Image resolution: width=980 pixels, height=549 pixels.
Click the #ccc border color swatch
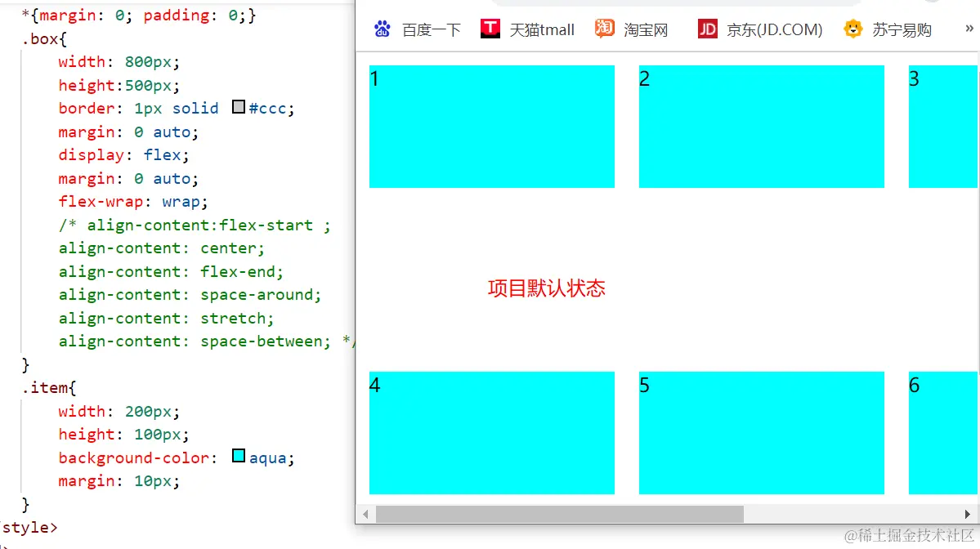click(x=238, y=107)
